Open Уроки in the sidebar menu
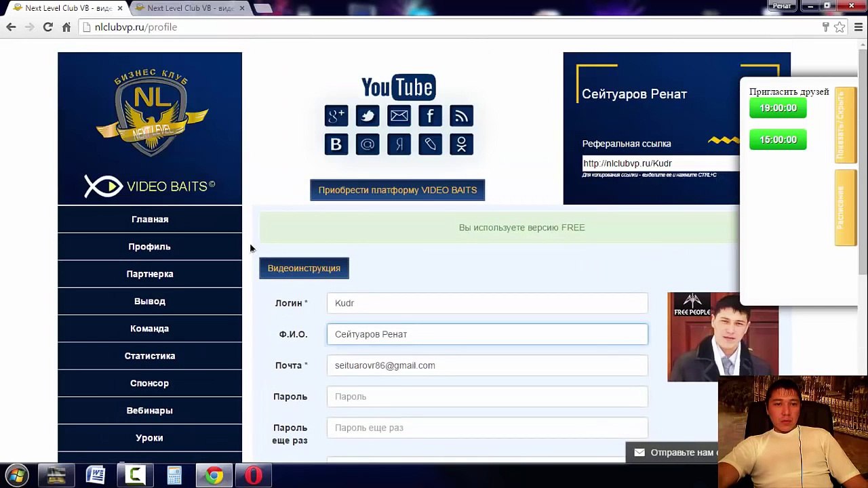 [x=150, y=438]
